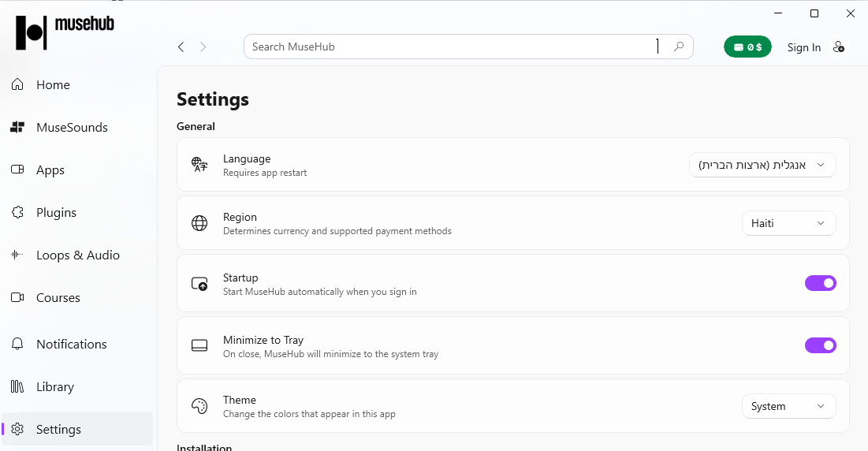Screen dimensions: 868x451
Task: Click the General section label
Action: point(196,126)
